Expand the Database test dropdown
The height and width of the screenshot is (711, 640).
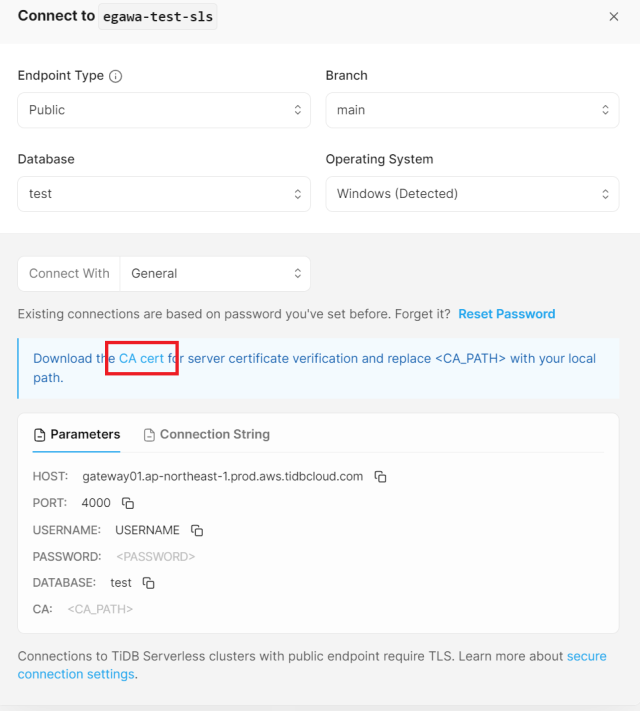coord(164,194)
